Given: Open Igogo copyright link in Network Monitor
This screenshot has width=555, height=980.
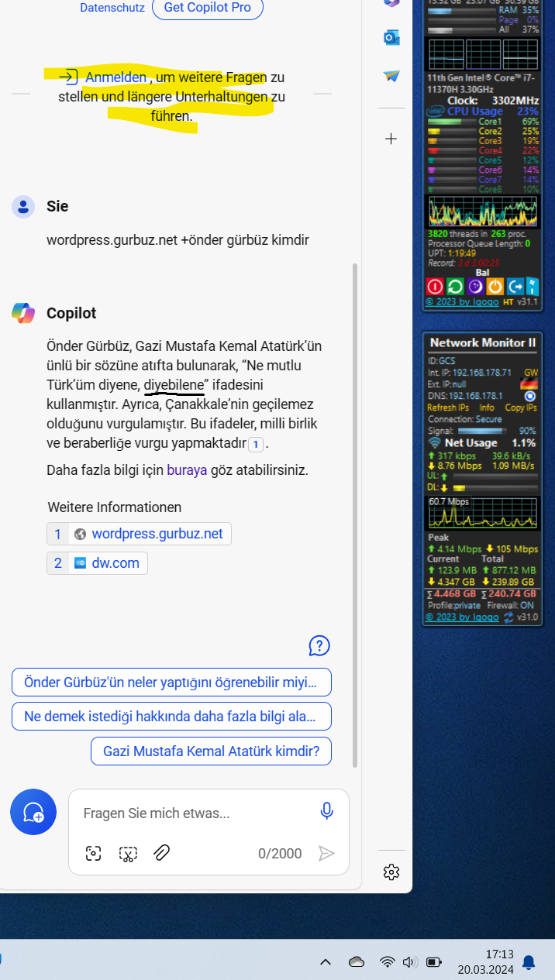Looking at the screenshot, I should tap(462, 617).
